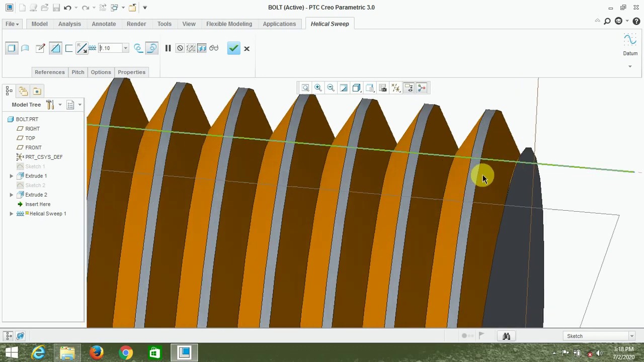Screen dimensions: 644x362
Task: Select the Model Tree navigator tab
Action: tap(9, 91)
